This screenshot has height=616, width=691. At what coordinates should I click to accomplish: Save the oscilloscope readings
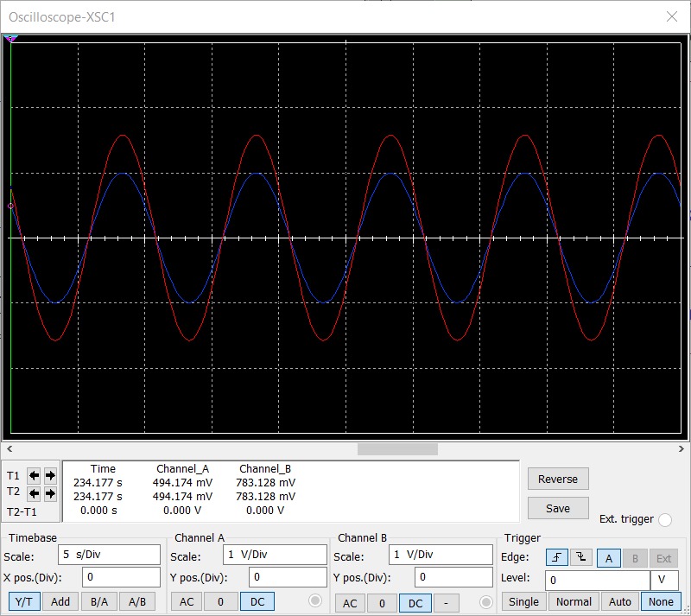click(558, 508)
